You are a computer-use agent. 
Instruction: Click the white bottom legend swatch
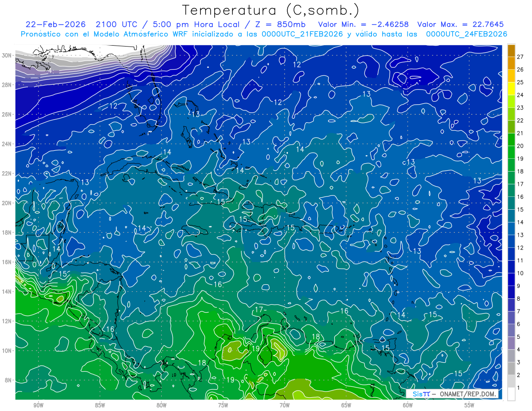(511, 394)
